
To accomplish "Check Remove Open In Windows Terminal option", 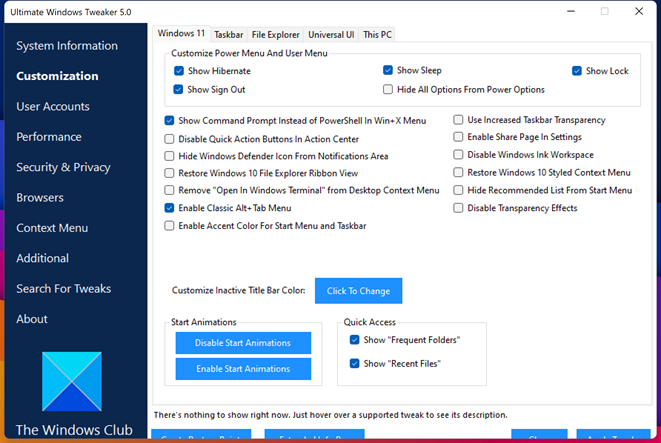I will [x=169, y=190].
